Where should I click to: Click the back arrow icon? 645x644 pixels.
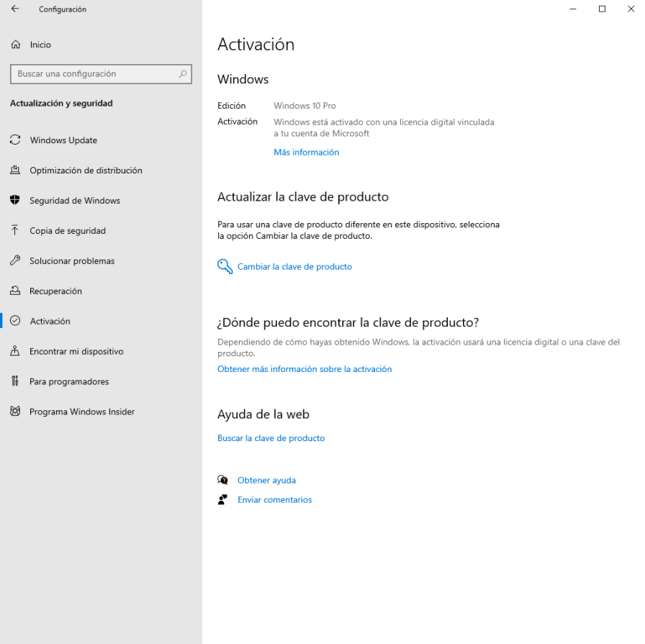pos(15,9)
